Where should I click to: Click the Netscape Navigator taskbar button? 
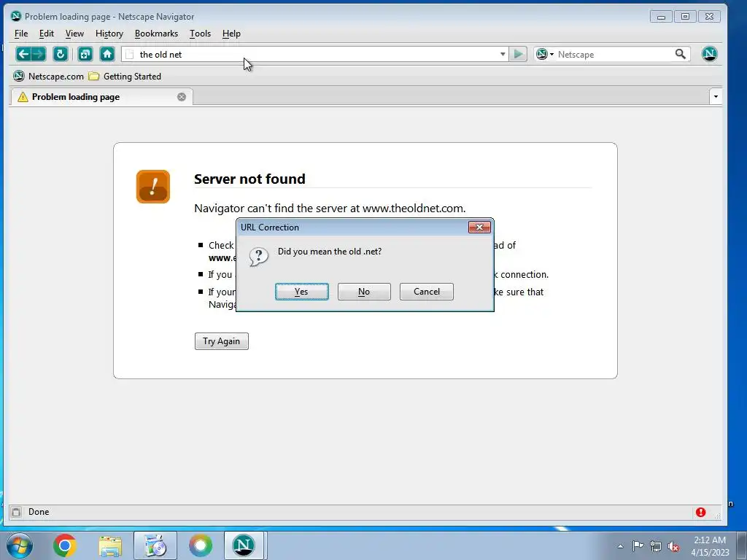(244, 545)
